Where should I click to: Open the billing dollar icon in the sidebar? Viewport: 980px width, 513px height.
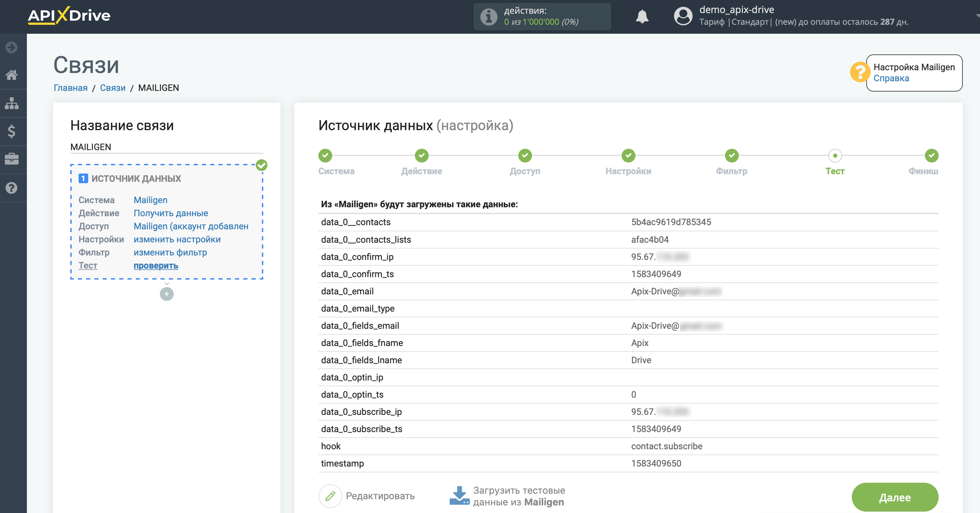[x=11, y=132]
